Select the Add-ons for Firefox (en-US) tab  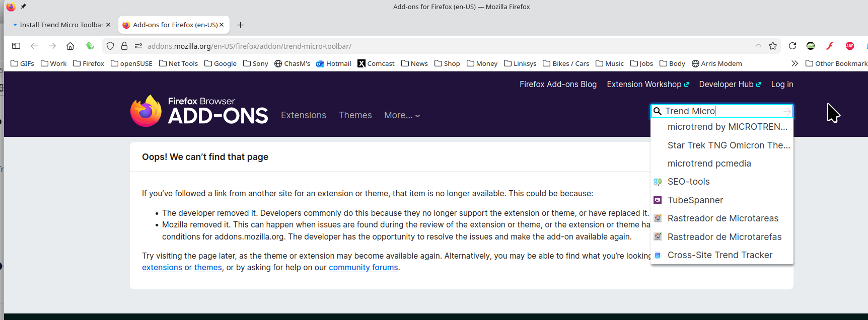tap(174, 25)
